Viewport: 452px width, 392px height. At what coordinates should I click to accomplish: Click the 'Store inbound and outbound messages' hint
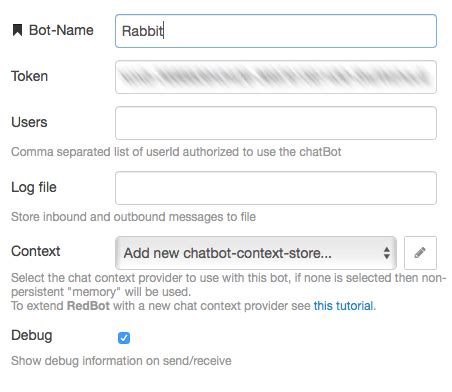click(133, 217)
